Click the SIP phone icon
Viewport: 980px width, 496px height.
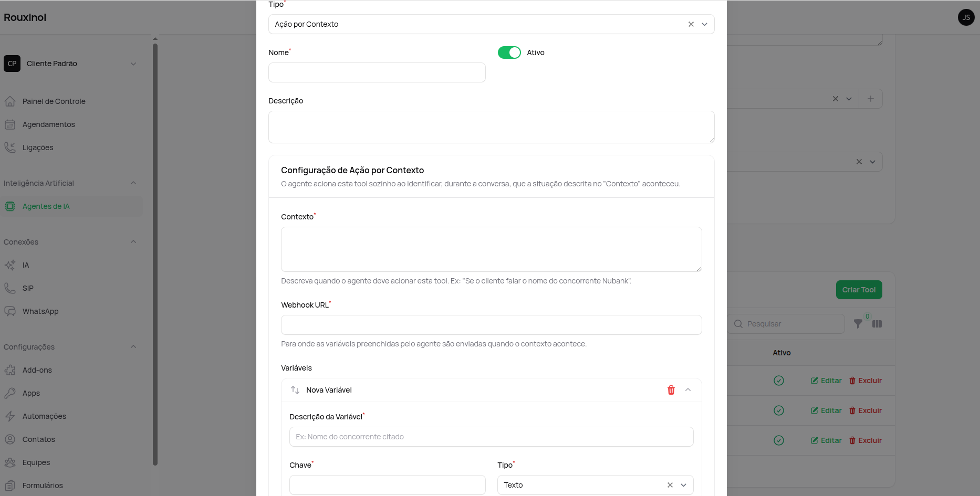(x=10, y=288)
